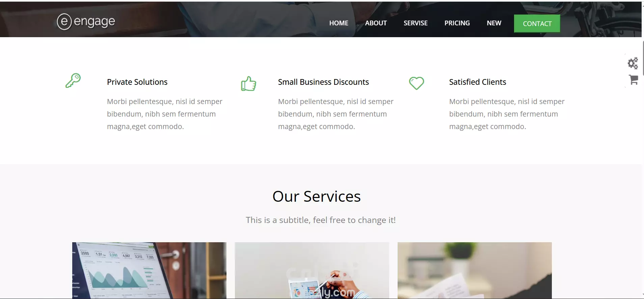Open the dashboard chart laptop thumbnail
Screen dimensions: 644x299
coord(149,270)
